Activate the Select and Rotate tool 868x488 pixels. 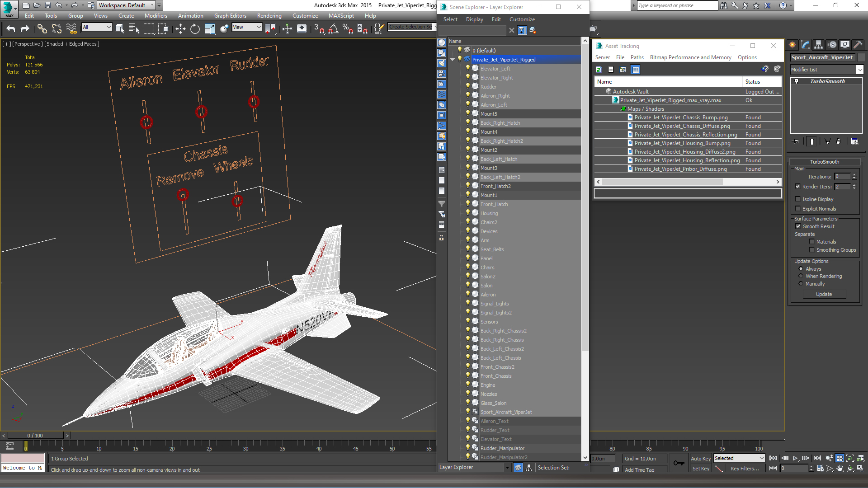pos(195,29)
